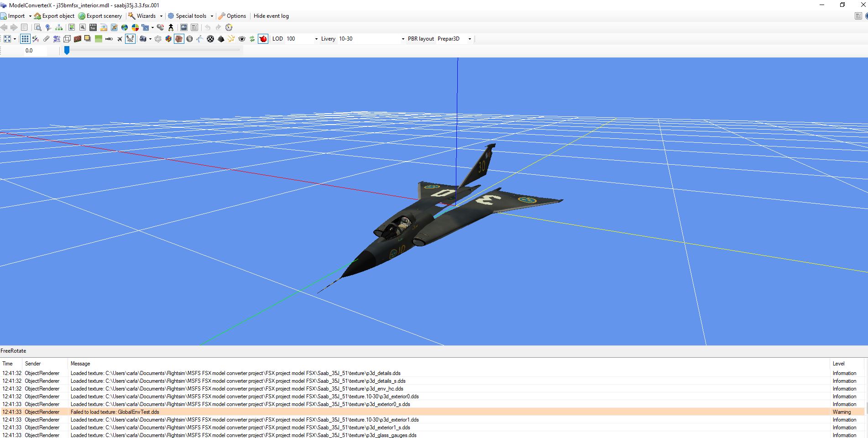Image resolution: width=868 pixels, height=438 pixels.
Task: Click Hide event log
Action: [271, 16]
